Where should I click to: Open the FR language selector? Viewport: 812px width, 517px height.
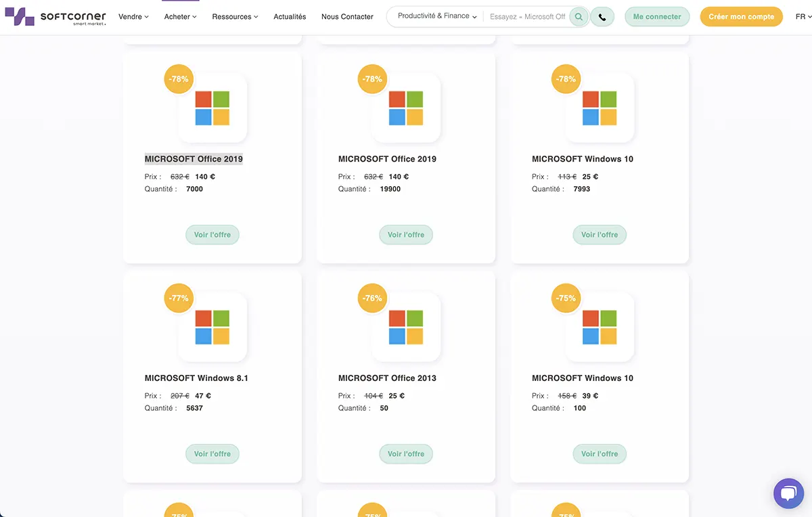(803, 17)
